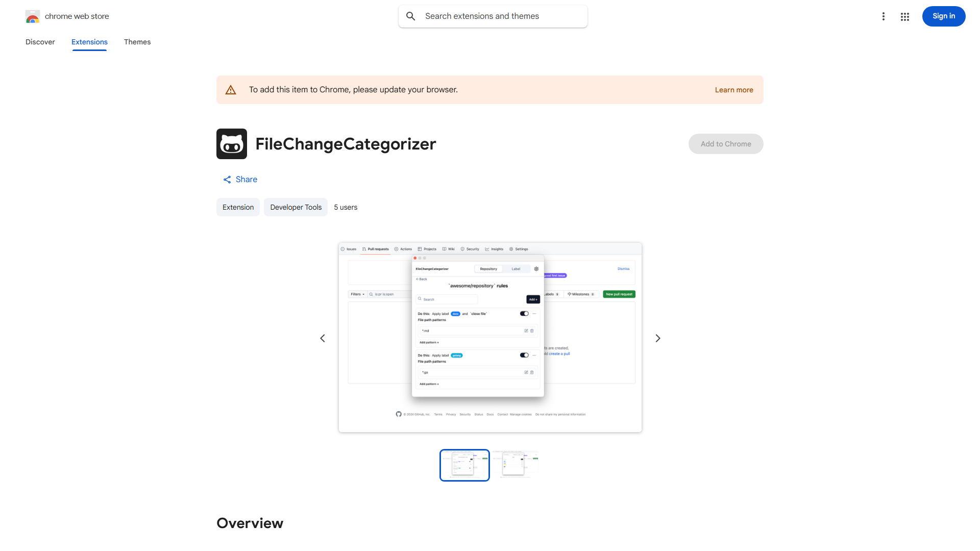This screenshot has height=551, width=980.
Task: Click the search magnifier icon
Action: click(411, 16)
